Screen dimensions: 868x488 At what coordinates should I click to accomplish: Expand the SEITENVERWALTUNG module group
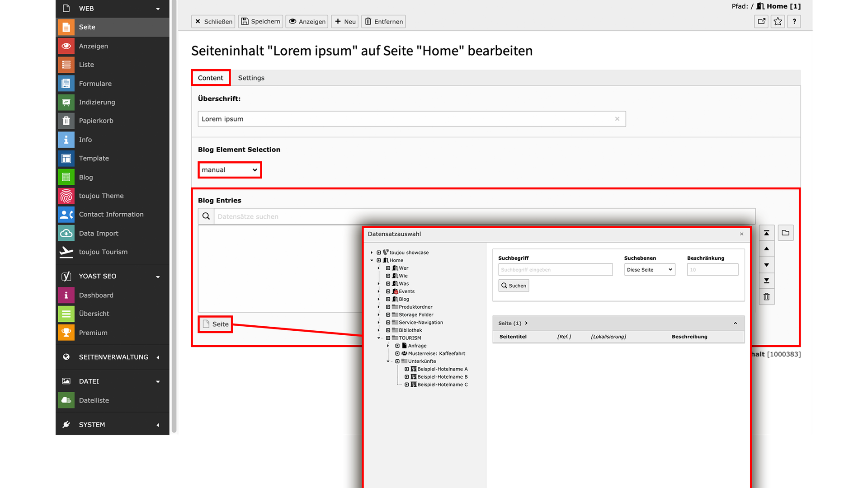point(158,357)
